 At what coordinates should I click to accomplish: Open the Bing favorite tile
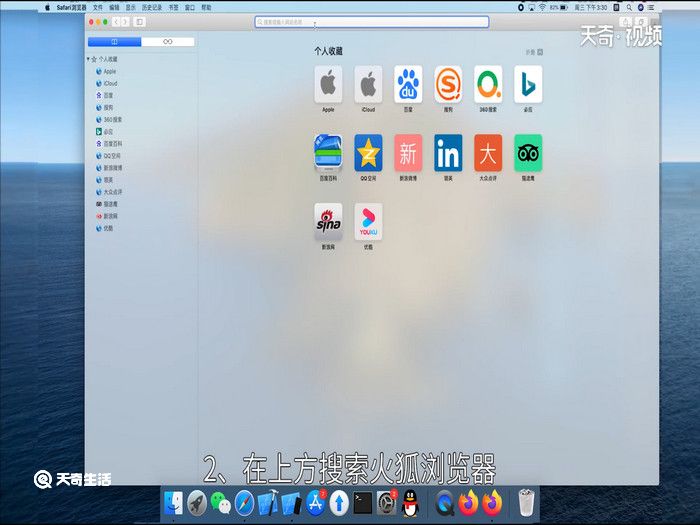528,84
